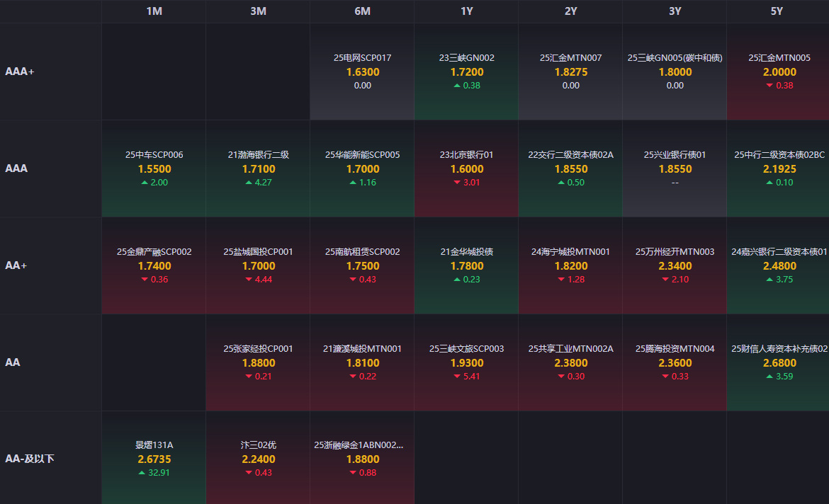The image size is (829, 504).
Task: Click the up-change value 32.91
Action: [159, 473]
